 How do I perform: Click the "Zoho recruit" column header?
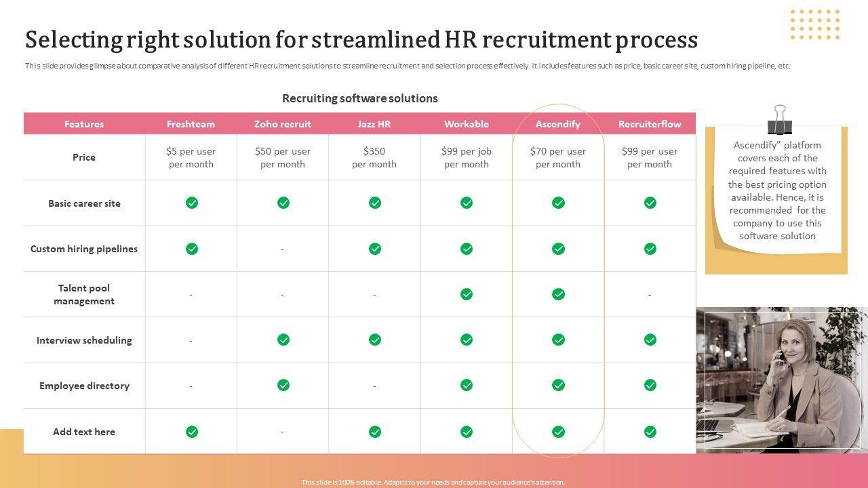[x=283, y=124]
